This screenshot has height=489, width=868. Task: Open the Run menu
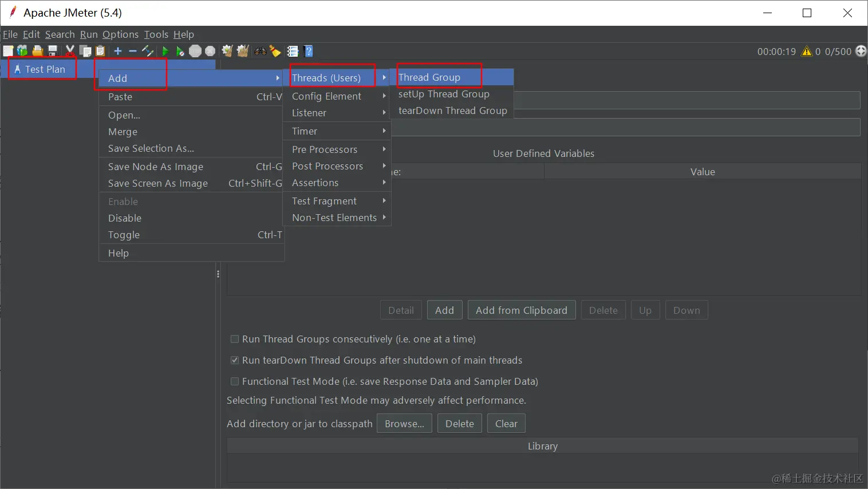pyautogui.click(x=89, y=34)
